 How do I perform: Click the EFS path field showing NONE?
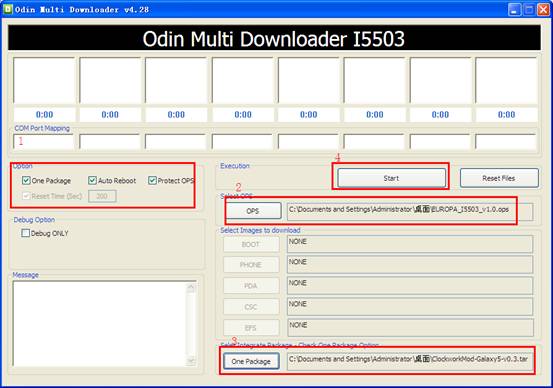tap(410, 328)
